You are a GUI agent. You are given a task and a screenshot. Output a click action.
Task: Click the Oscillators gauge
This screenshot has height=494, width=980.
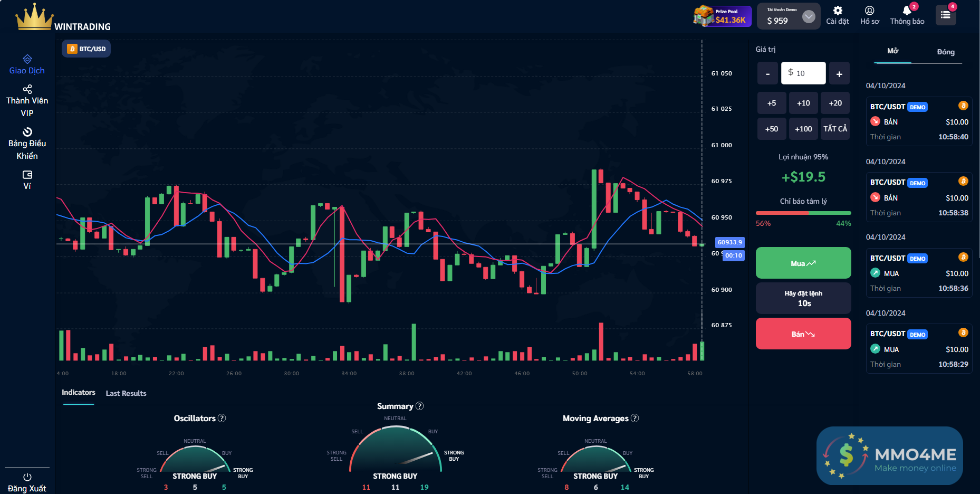(195, 459)
